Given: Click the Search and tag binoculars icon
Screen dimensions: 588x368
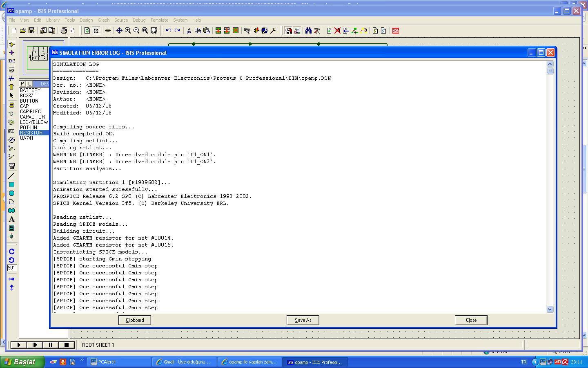Looking at the screenshot, I should (x=308, y=31).
